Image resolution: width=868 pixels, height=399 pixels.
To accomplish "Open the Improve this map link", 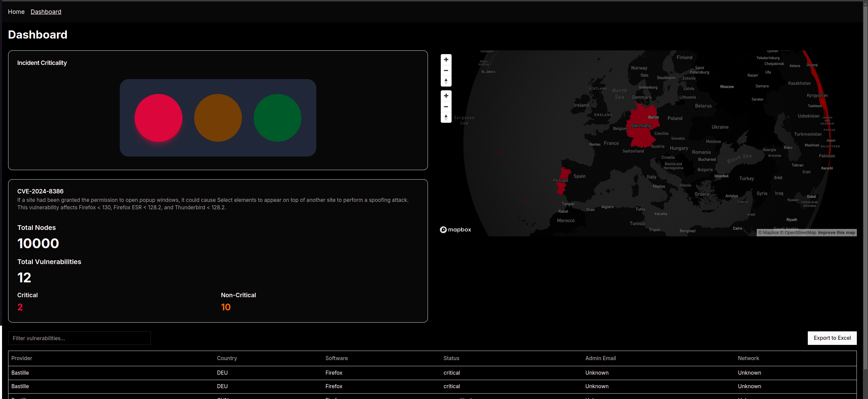I will 836,233.
